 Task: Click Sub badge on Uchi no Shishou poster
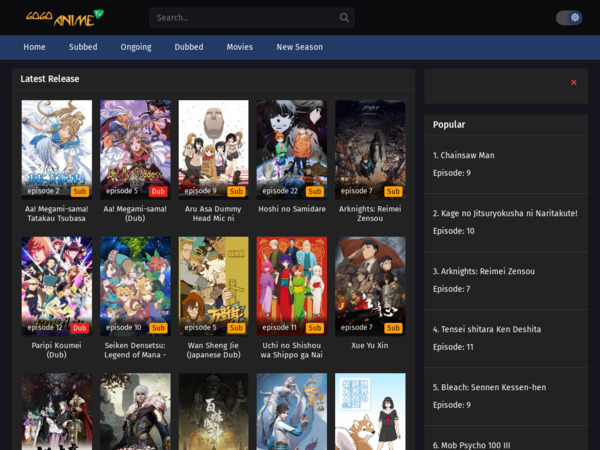coord(315,328)
